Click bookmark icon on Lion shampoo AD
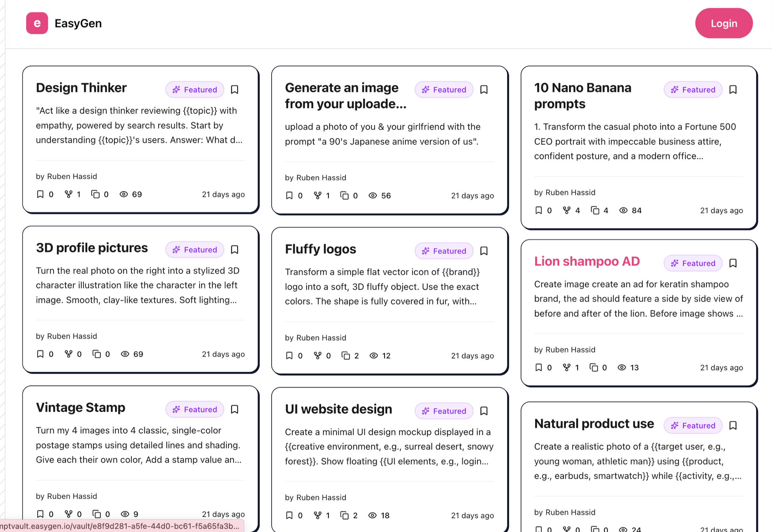 (x=733, y=263)
